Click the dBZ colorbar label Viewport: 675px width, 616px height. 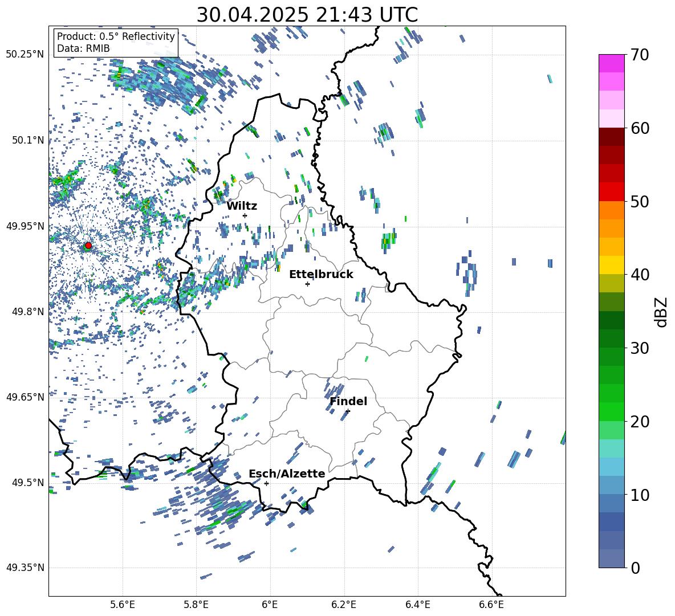662,312
